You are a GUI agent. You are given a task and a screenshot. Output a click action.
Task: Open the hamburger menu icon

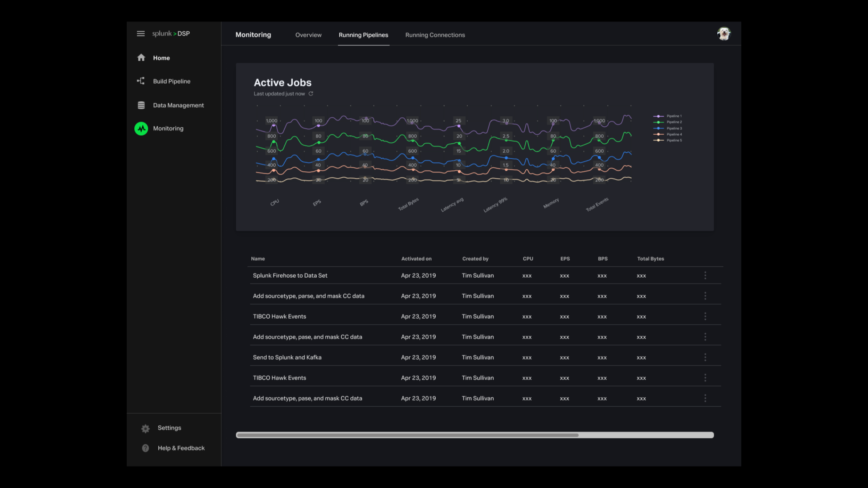click(141, 34)
